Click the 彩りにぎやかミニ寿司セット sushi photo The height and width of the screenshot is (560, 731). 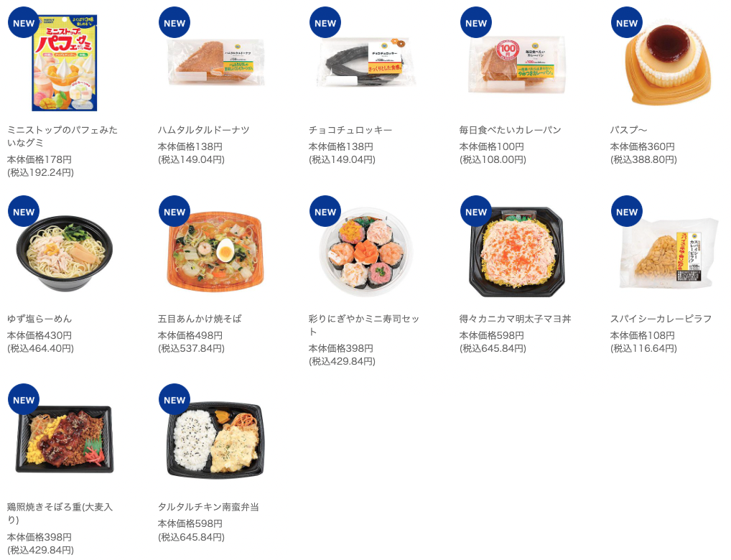point(366,253)
